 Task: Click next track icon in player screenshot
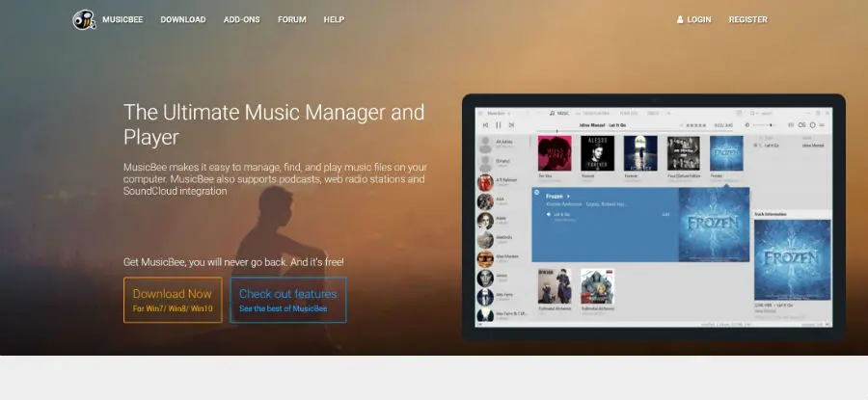(x=511, y=125)
